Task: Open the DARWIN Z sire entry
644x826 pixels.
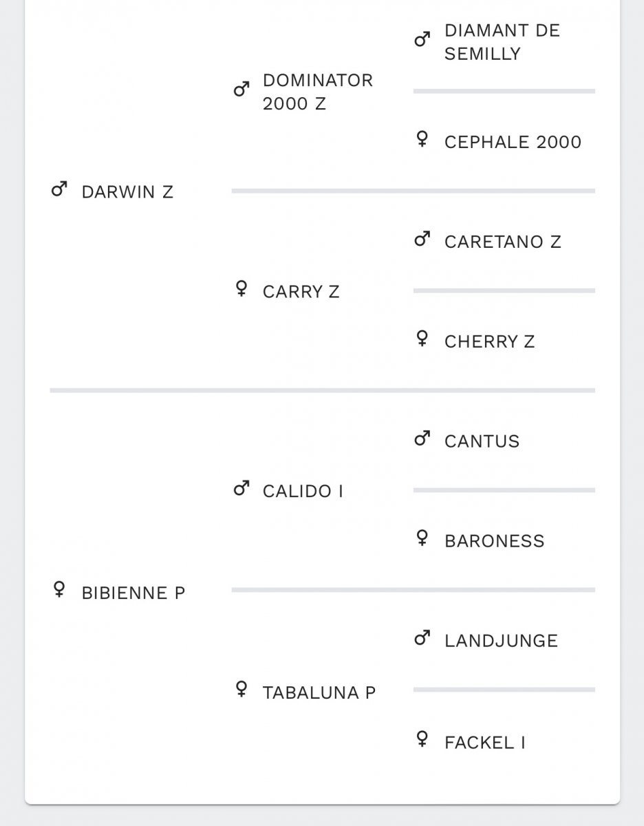Action: click(127, 192)
